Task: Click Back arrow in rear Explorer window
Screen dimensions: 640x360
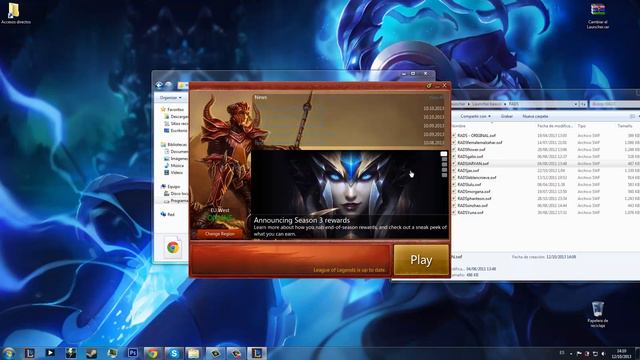Action: 159,85
